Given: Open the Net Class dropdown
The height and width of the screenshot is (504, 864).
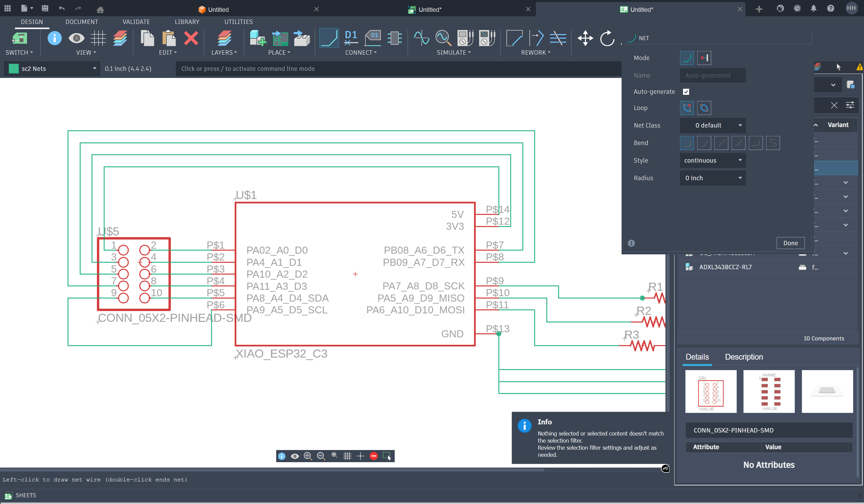Looking at the screenshot, I should point(712,125).
